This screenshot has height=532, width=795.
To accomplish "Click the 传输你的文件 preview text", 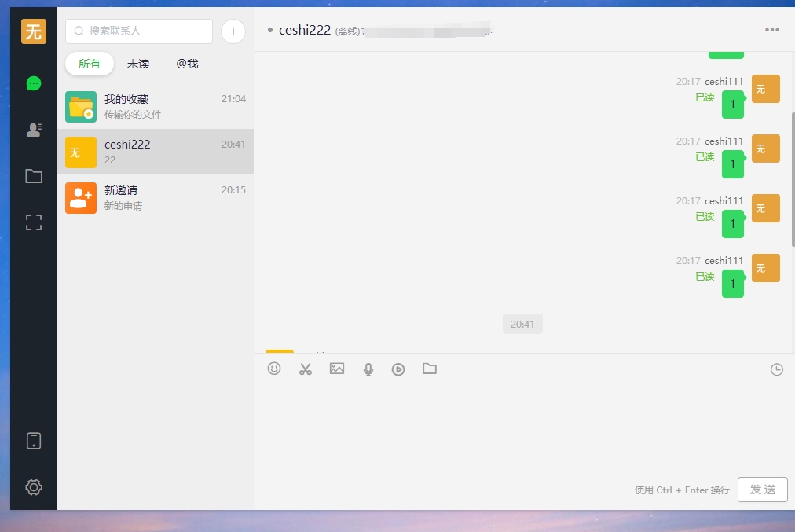I will (133, 115).
